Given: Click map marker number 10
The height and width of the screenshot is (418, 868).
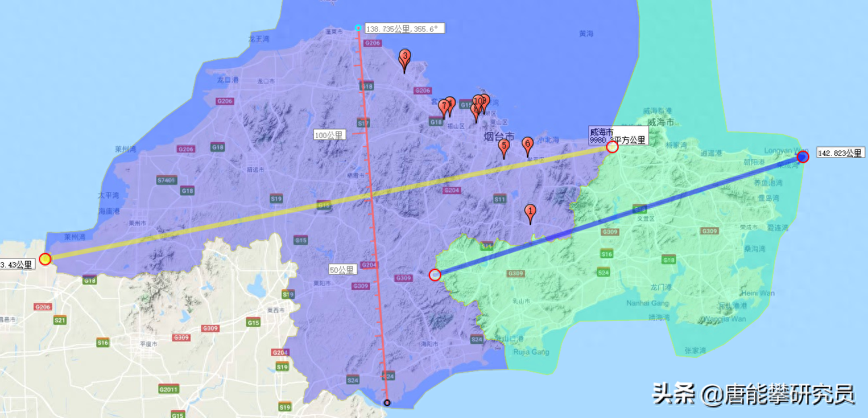Looking at the screenshot, I should tap(478, 102).
